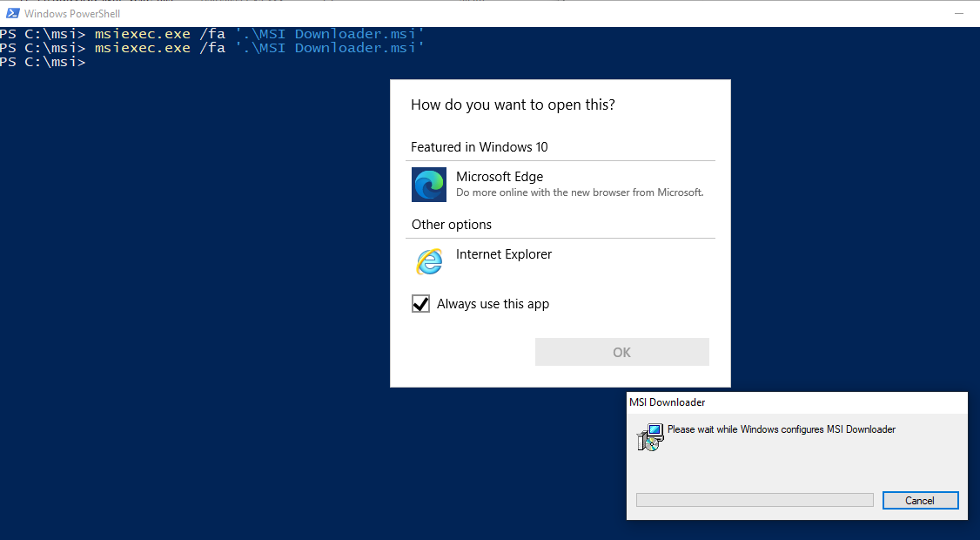
Task: Click the "Please wait while Windows configures" message
Action: pos(781,429)
